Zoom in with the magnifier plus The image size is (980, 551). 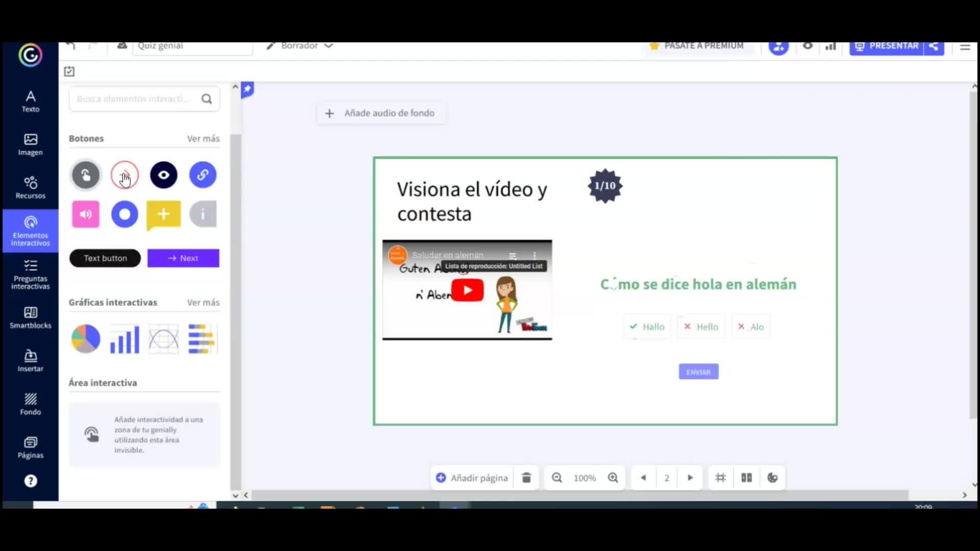[x=613, y=478]
